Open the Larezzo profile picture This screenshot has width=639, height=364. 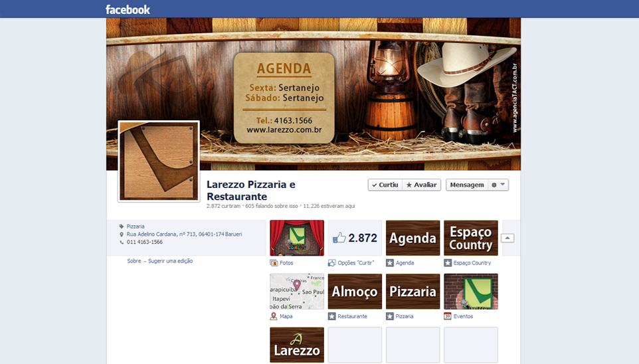click(x=159, y=161)
